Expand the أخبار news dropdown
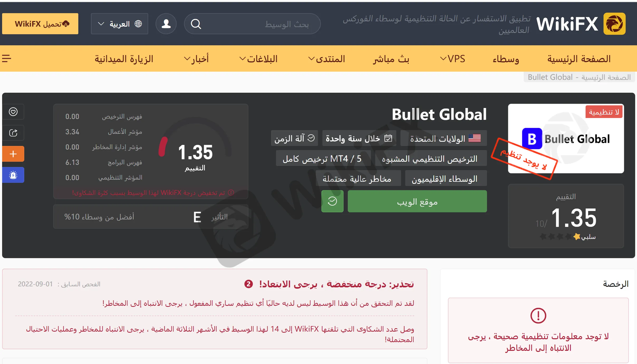The image size is (637, 364). (x=196, y=59)
